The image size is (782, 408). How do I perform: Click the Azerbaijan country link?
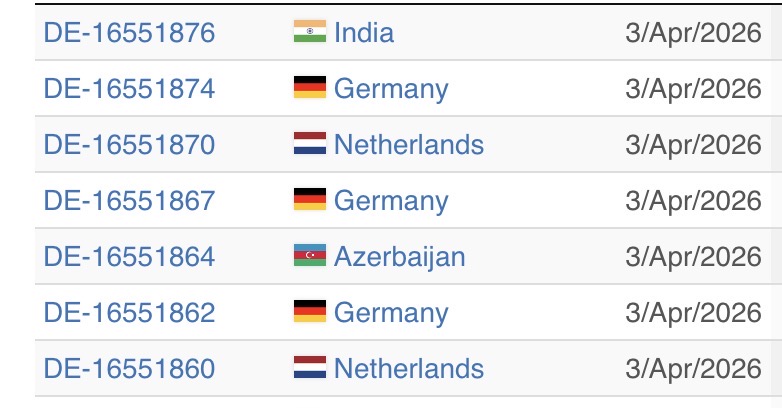400,256
